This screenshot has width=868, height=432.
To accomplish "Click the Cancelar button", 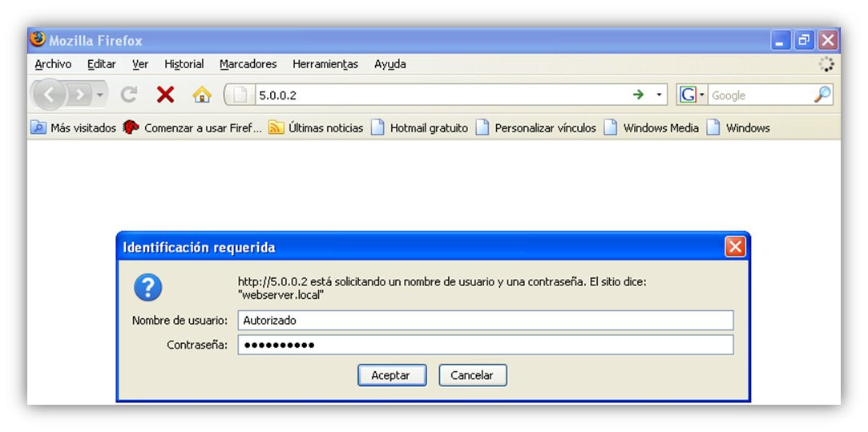I will tap(472, 375).
